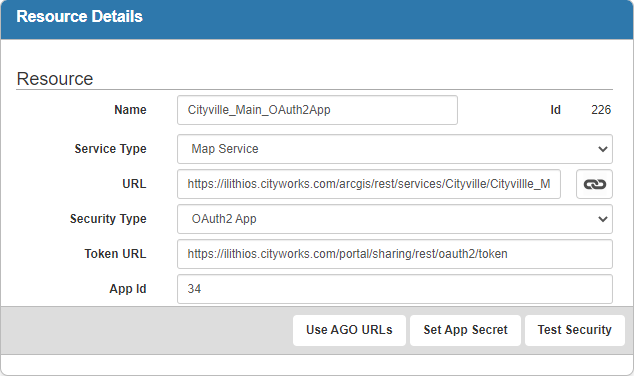This screenshot has width=634, height=376.
Task: Focus the Name field with Cityville_Main_OAuth2App
Action: point(317,110)
